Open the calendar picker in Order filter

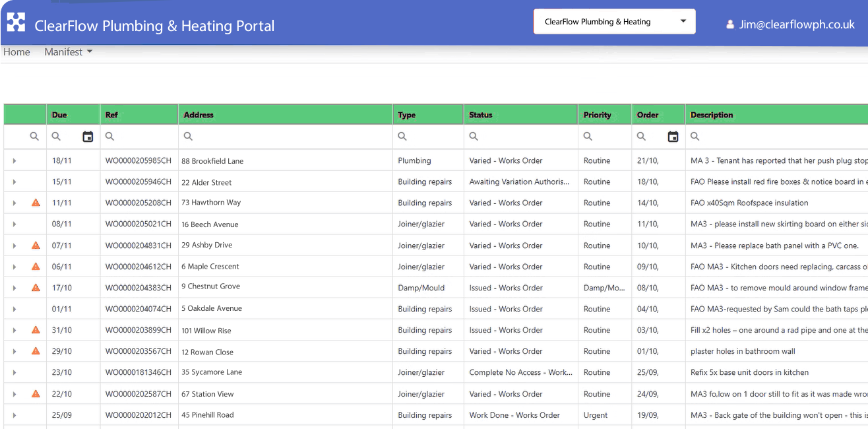click(673, 137)
